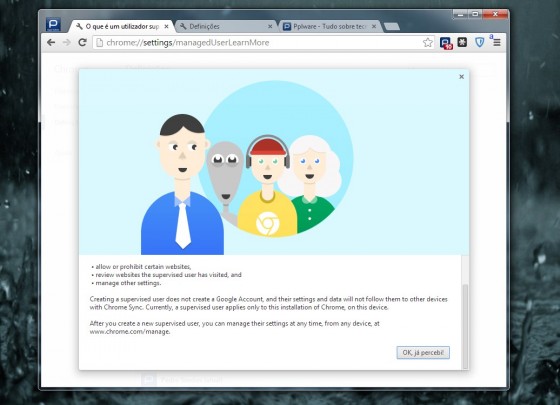Screen dimensions: 560x405
Task: Click the page icon in the address bar
Action: [100, 42]
